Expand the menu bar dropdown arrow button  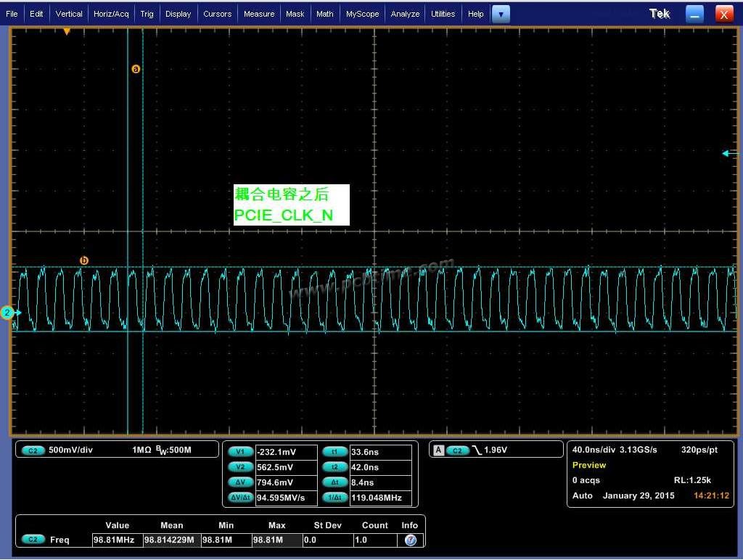(x=501, y=14)
